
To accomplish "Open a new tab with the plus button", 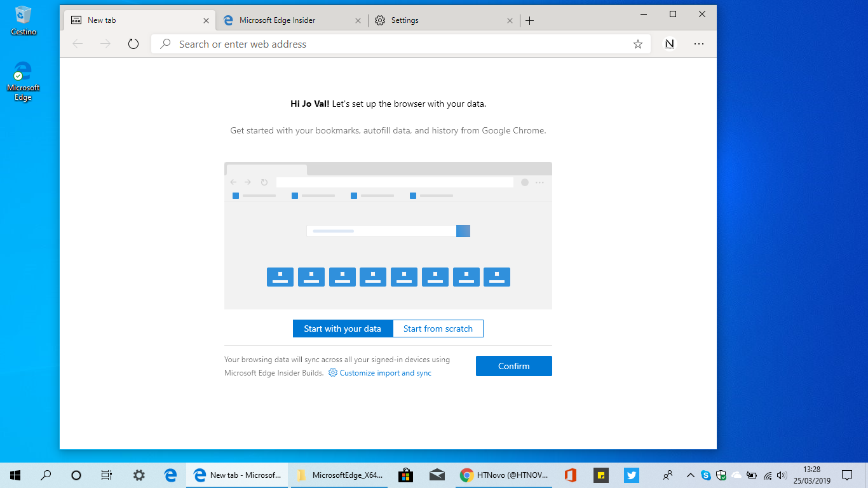I will (529, 20).
